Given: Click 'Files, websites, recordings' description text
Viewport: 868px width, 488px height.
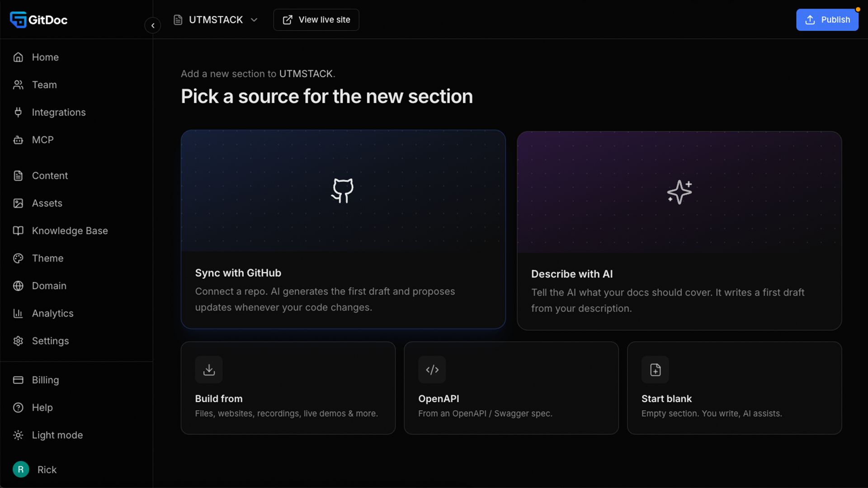Looking at the screenshot, I should point(286,413).
